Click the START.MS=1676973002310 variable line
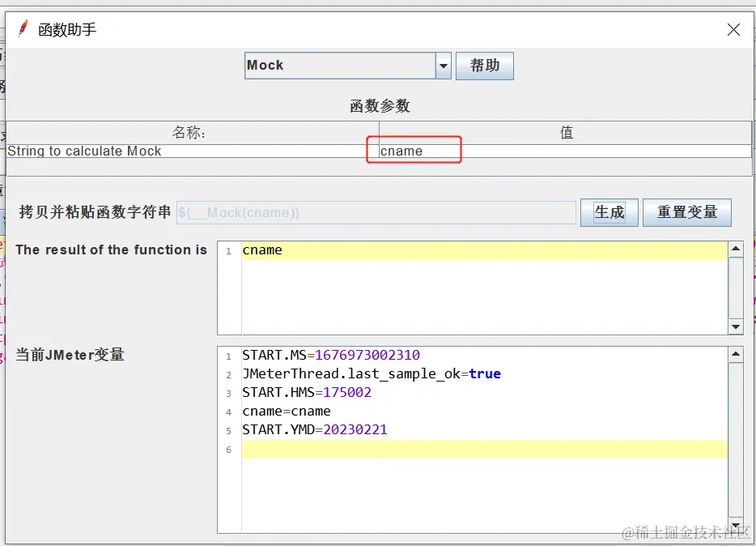This screenshot has width=756, height=546. (x=331, y=355)
